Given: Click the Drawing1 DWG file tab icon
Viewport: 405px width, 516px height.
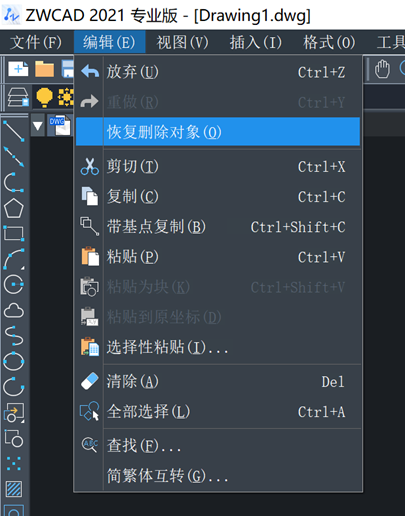Looking at the screenshot, I should click(60, 125).
